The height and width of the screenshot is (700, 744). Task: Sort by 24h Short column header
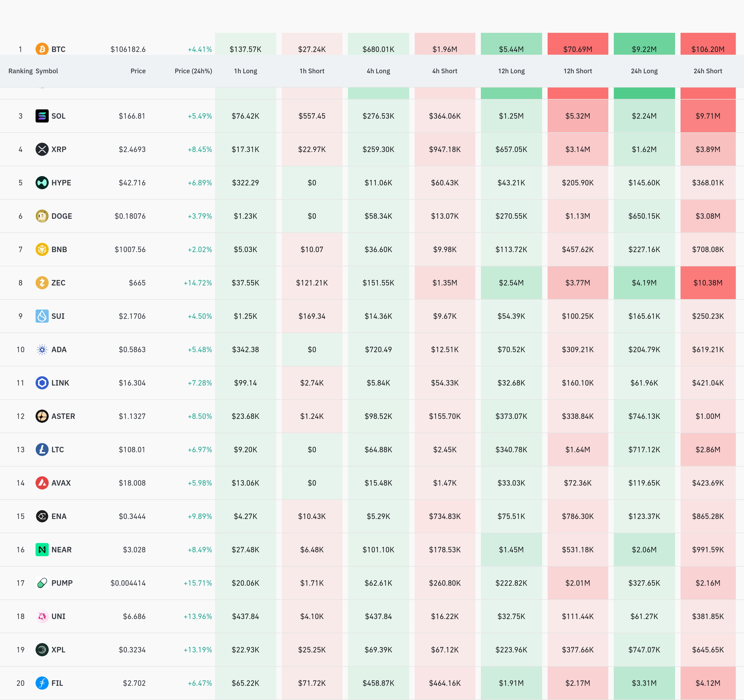click(x=708, y=71)
